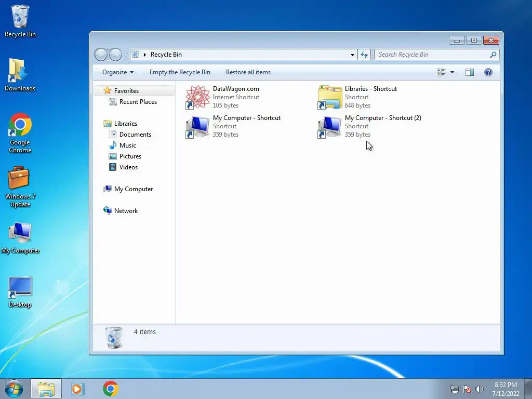Click the 4 items status text
The height and width of the screenshot is (399, 532).
(145, 332)
